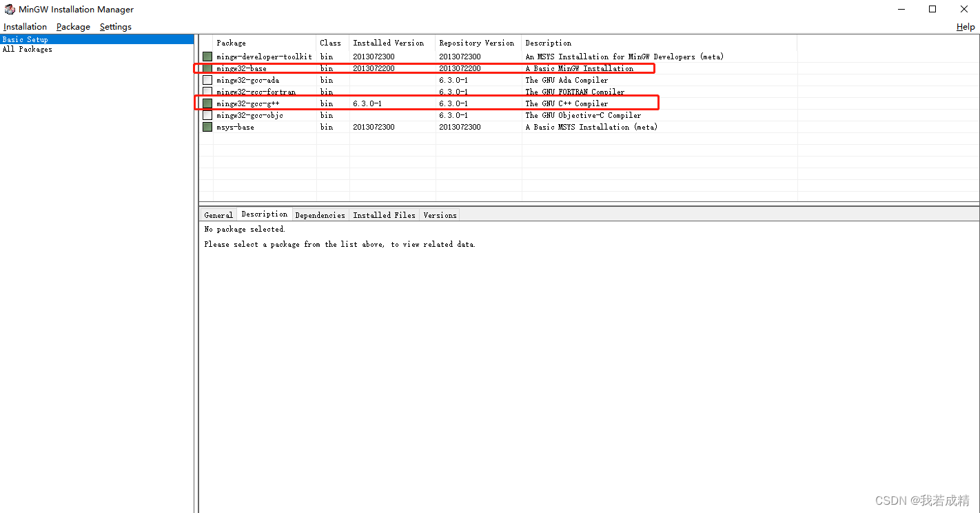Select the mingw32-gcc-ada package name
The height and width of the screenshot is (513, 980).
pyautogui.click(x=247, y=80)
